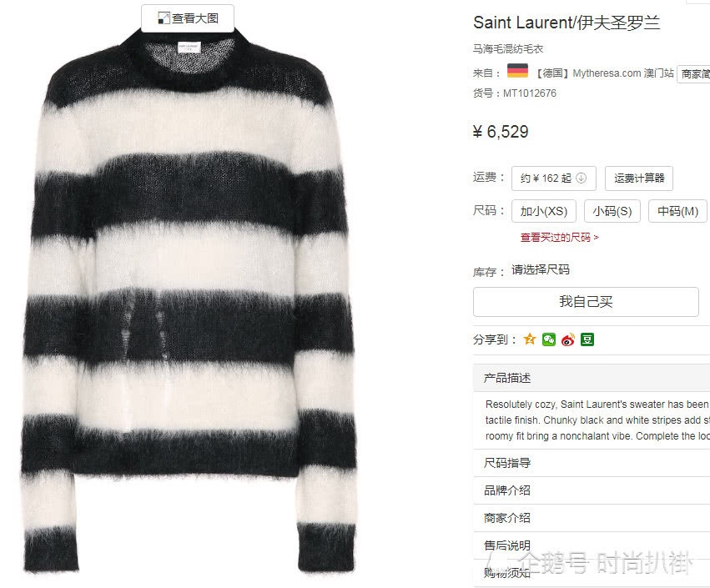This screenshot has height=588, width=710.
Task: Select size 中码(M)
Action: coord(677,211)
